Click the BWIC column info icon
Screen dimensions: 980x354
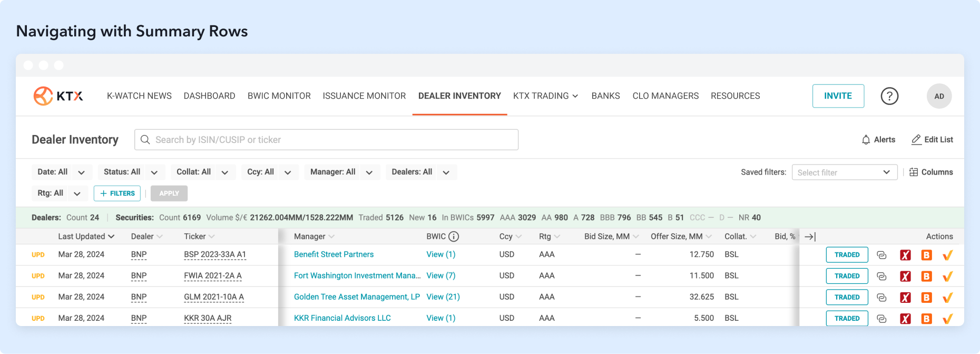pyautogui.click(x=454, y=236)
